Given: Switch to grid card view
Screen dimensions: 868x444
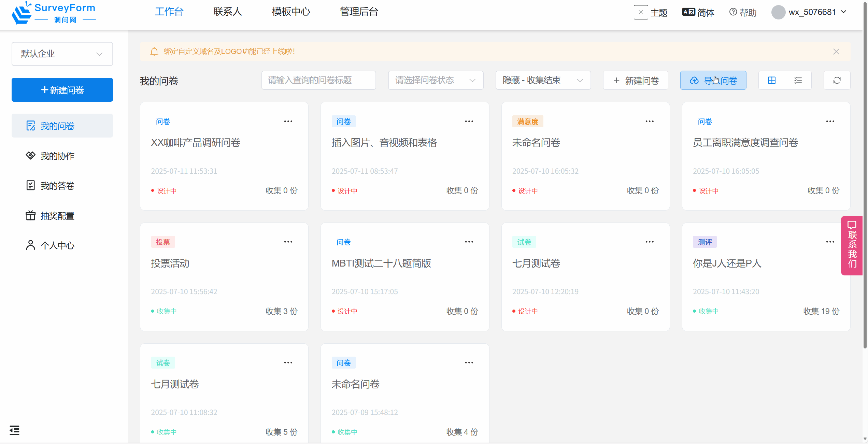Looking at the screenshot, I should 771,80.
